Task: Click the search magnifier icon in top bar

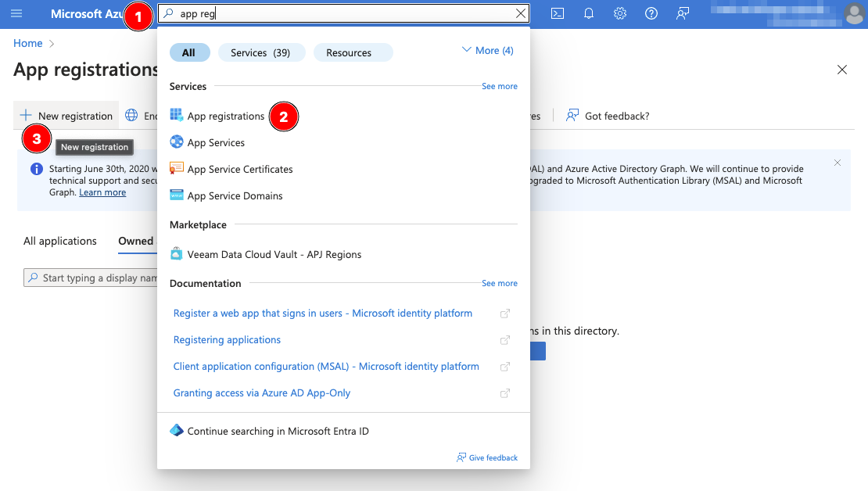Action: tap(168, 13)
